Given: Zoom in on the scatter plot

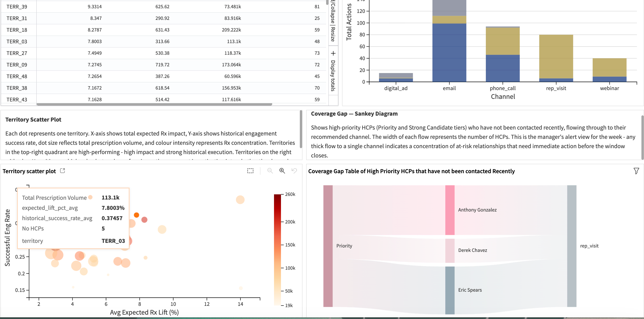Looking at the screenshot, I should coord(282,171).
